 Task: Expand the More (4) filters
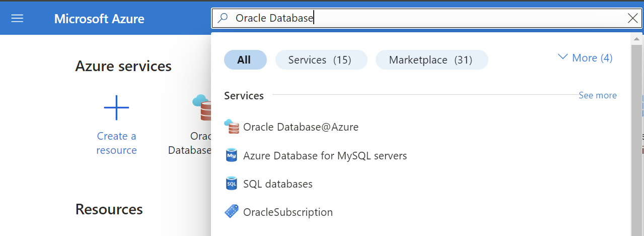[x=586, y=58]
